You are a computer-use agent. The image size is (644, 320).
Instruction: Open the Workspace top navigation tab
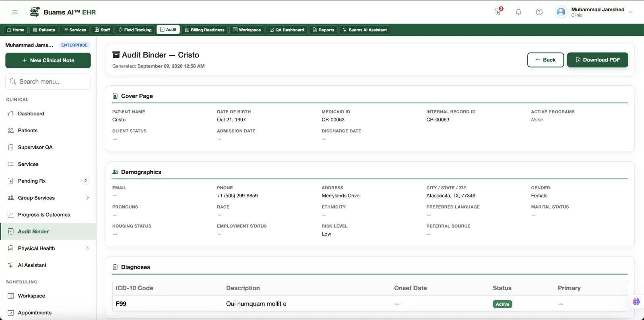point(247,30)
